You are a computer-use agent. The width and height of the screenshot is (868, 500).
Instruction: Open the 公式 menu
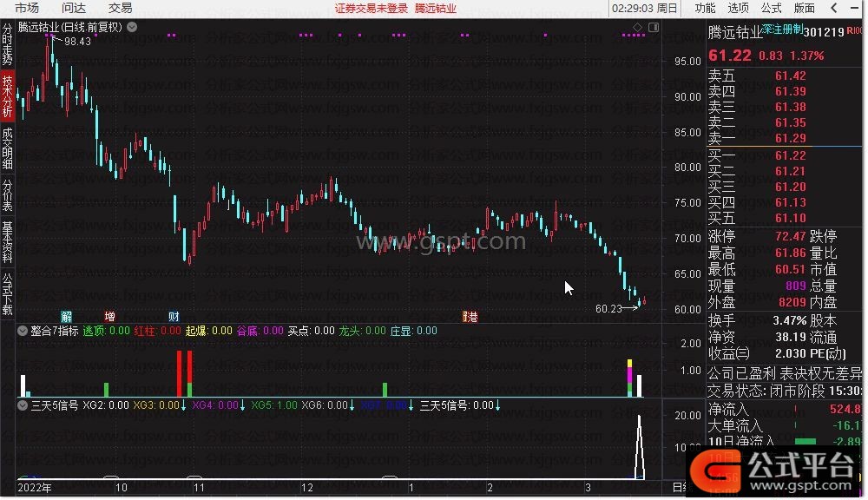[x=771, y=8]
